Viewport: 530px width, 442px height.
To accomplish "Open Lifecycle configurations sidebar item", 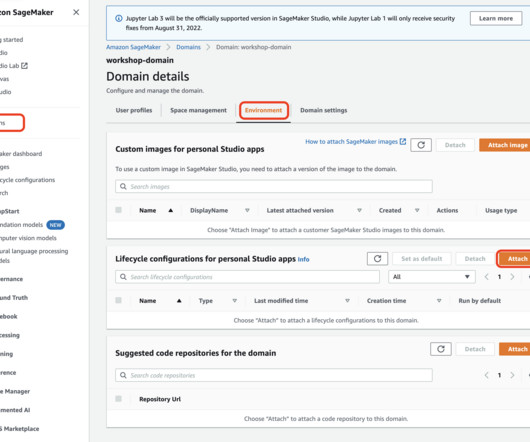I will pyautogui.click(x=27, y=180).
